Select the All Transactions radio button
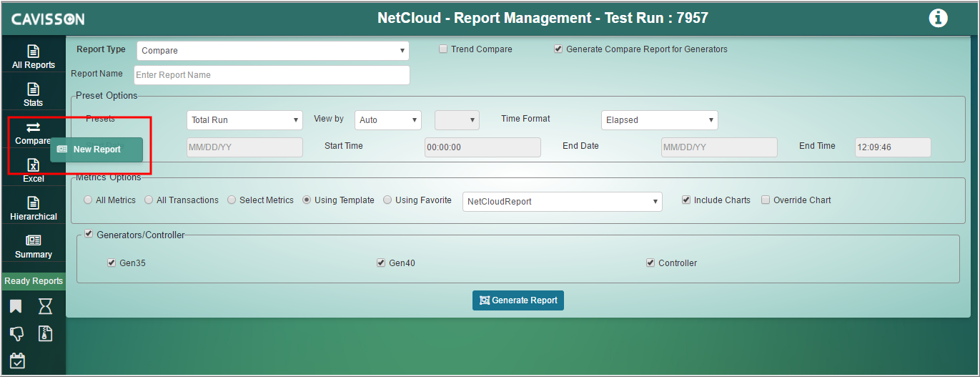The height and width of the screenshot is (377, 980). [x=149, y=200]
